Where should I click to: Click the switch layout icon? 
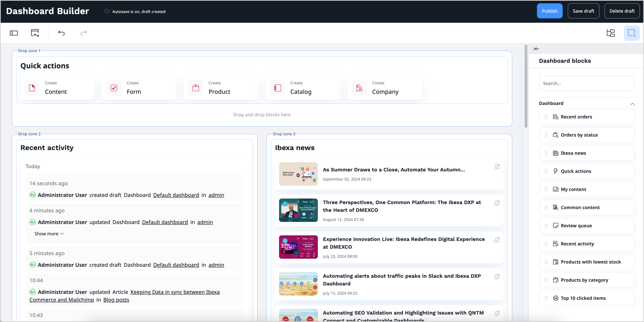pyautogui.click(x=35, y=33)
